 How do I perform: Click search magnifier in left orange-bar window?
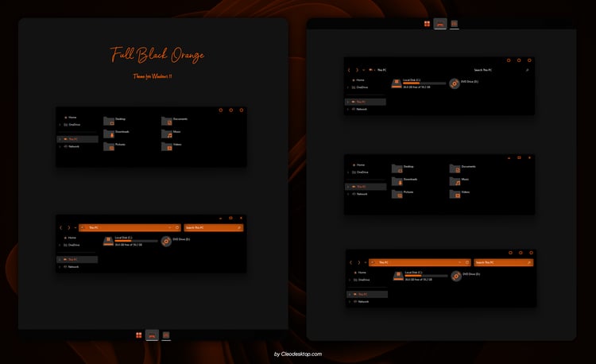pyautogui.click(x=239, y=227)
